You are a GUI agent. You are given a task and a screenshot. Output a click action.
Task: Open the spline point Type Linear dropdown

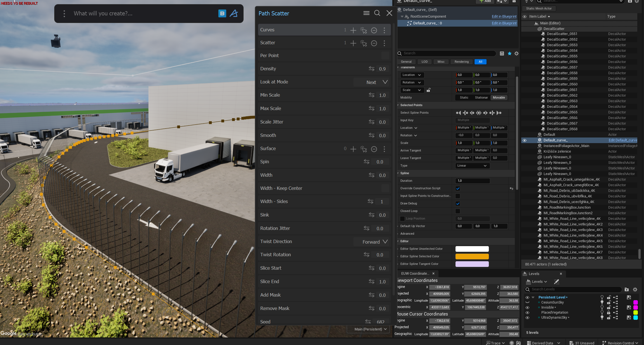[472, 166]
